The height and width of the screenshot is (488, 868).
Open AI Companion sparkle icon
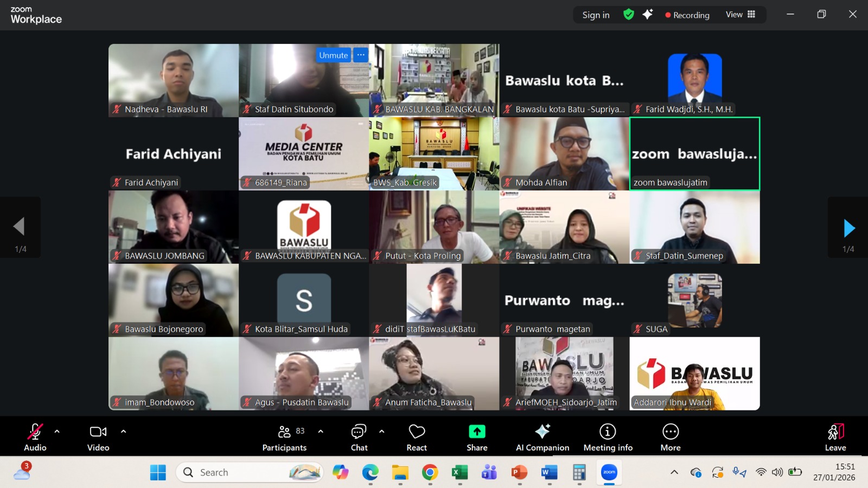click(542, 432)
